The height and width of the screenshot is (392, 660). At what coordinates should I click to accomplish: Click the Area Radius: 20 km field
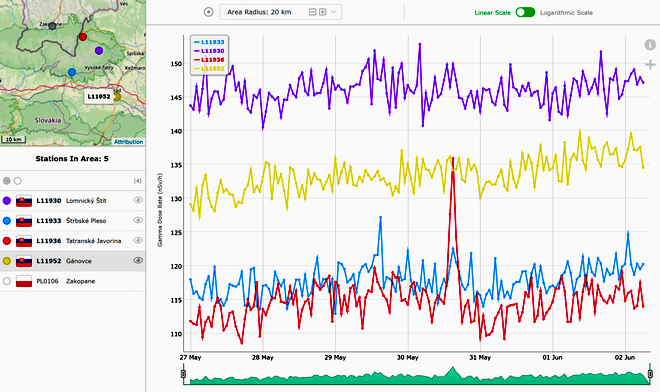pyautogui.click(x=281, y=12)
